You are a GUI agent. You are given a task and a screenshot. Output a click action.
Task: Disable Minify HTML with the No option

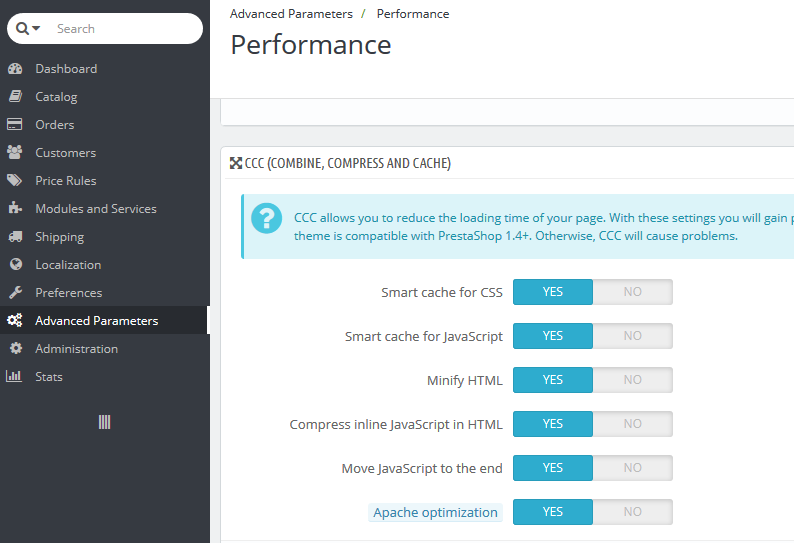point(632,380)
